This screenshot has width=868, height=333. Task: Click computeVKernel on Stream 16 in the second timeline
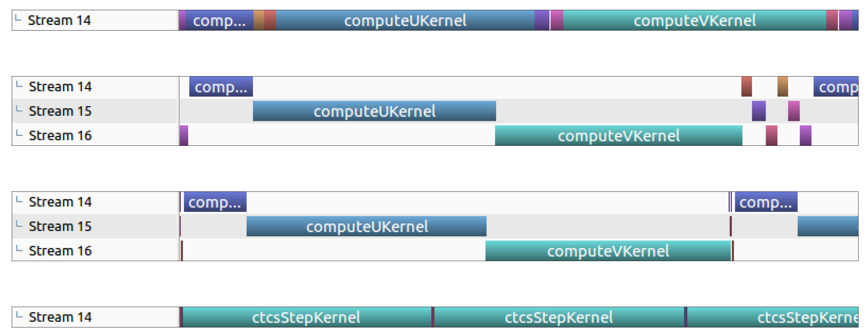coord(618,136)
